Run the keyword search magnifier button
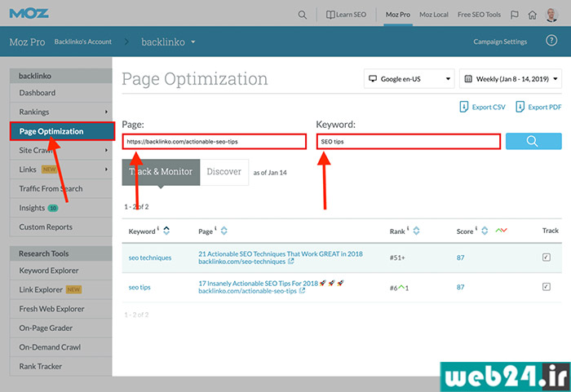Viewport: 571px width, 392px height. coord(533,141)
